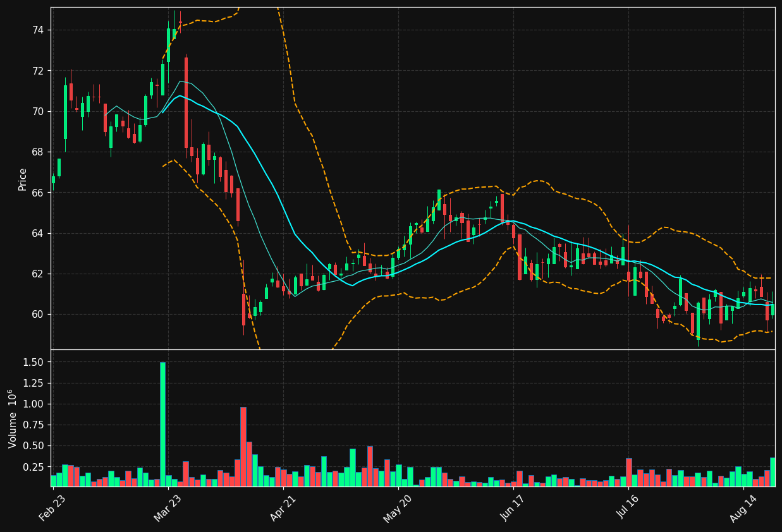
Task: Select the tallest red volume bar
Action: point(243,447)
